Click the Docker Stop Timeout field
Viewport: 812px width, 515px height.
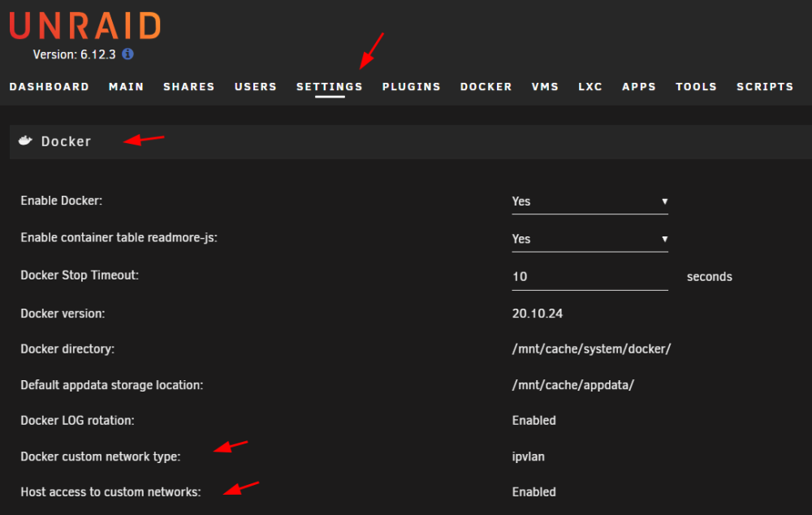click(590, 277)
